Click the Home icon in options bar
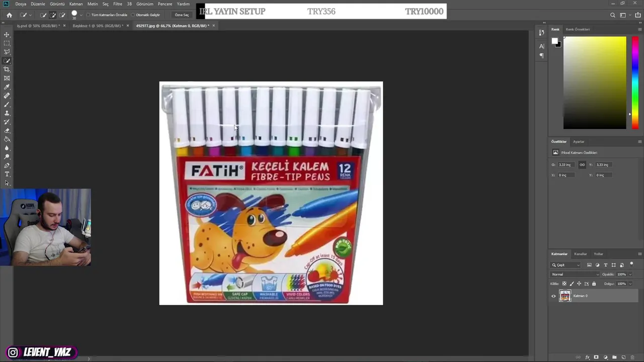The height and width of the screenshot is (362, 644). pyautogui.click(x=9, y=15)
